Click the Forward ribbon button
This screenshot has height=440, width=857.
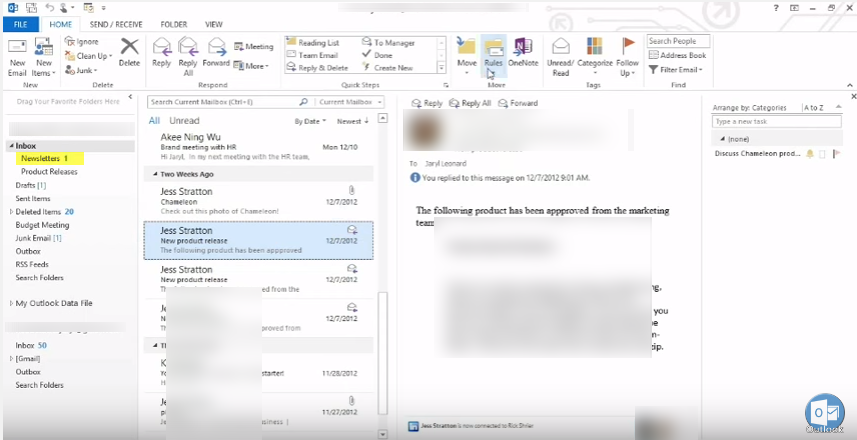point(216,52)
